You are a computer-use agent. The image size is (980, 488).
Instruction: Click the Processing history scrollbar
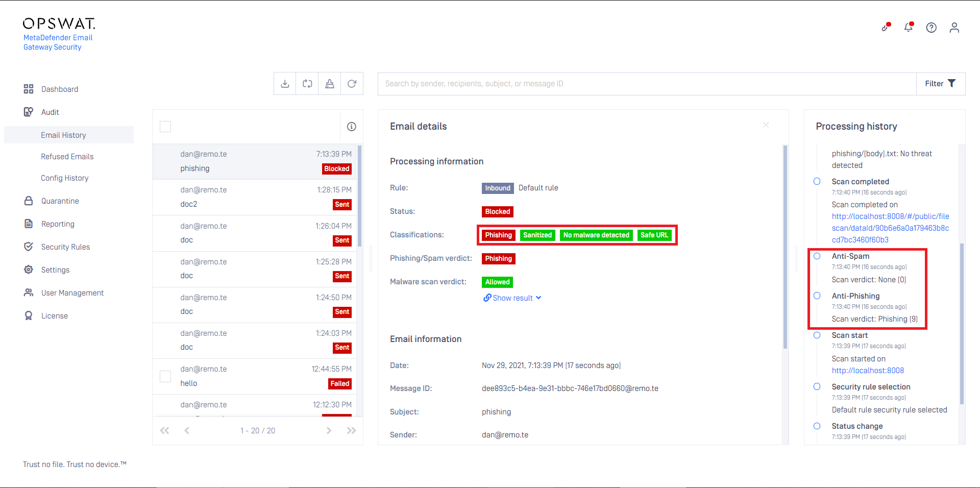(x=962, y=324)
